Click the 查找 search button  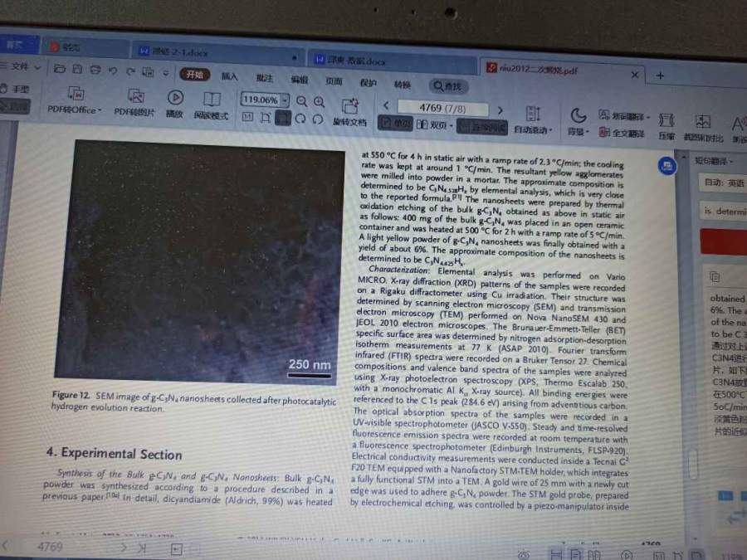pyautogui.click(x=448, y=86)
